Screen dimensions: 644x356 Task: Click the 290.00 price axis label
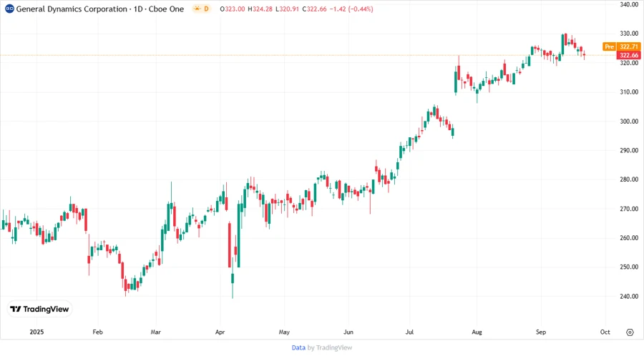[x=629, y=151]
